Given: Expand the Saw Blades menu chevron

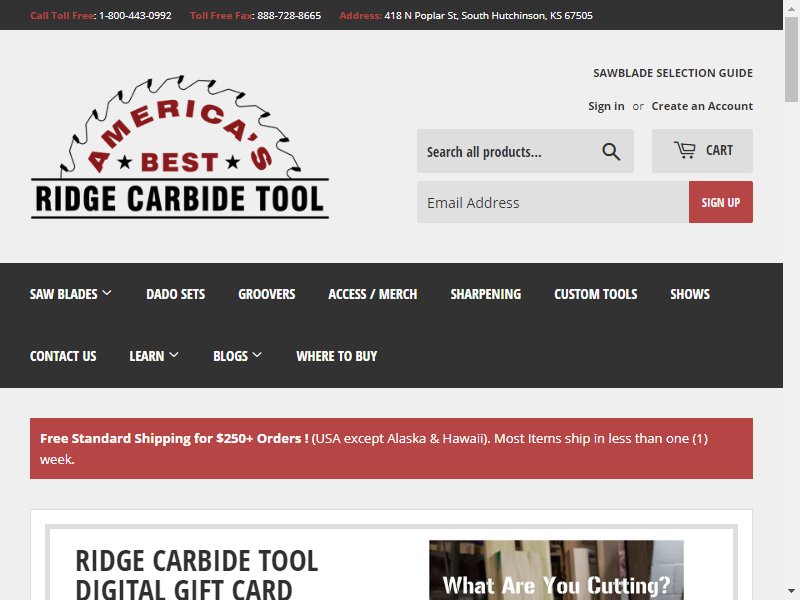Looking at the screenshot, I should tap(107, 293).
